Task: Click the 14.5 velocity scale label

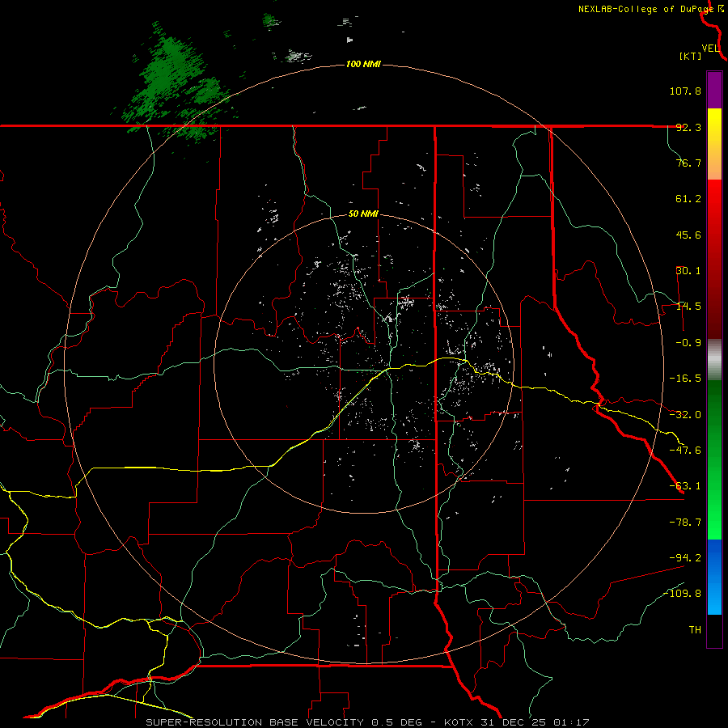Action: 688,307
